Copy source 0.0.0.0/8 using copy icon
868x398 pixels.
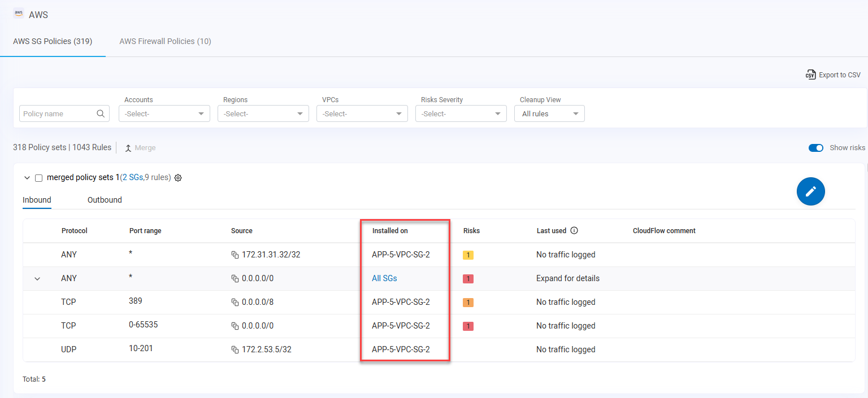(235, 303)
